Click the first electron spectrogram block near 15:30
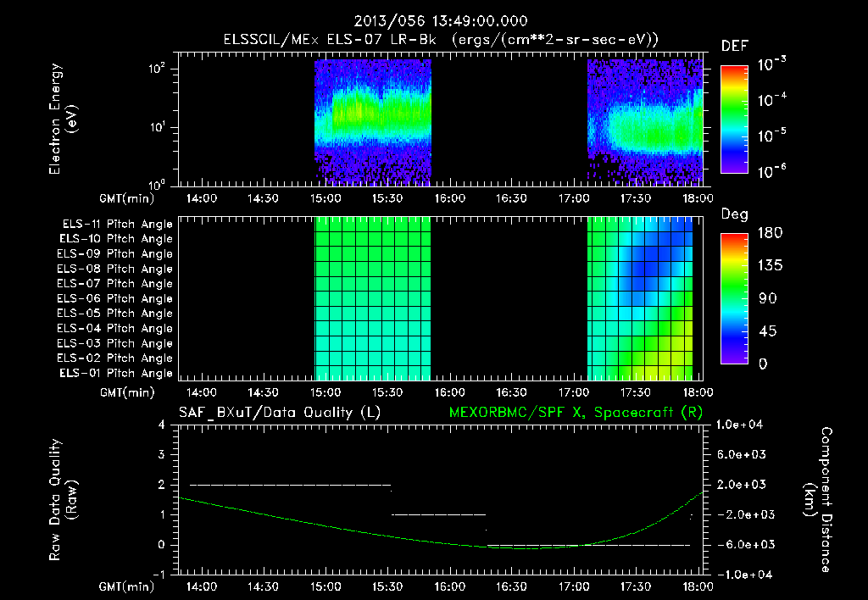This screenshot has width=868, height=600. 373,122
